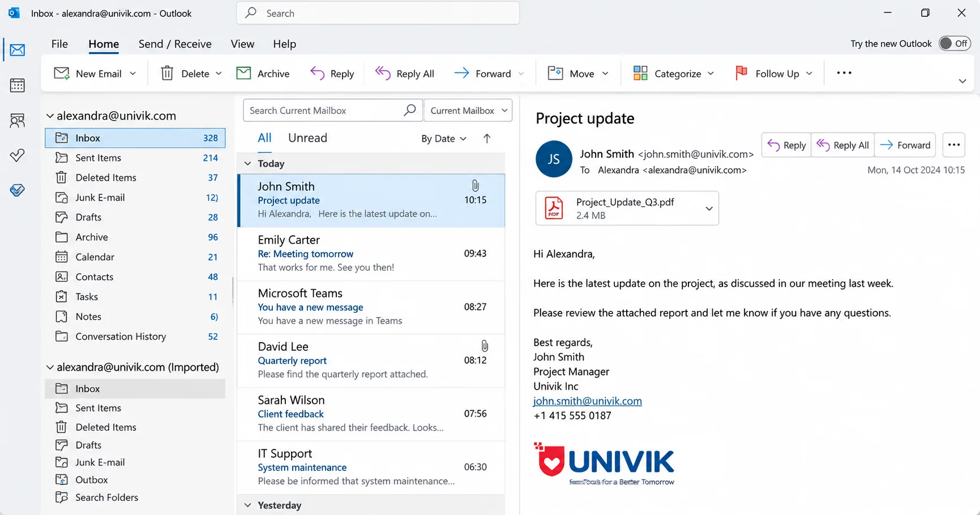Open the Junk E-mail folder showing 12
Viewport: 980px width, 515px height.
[135, 197]
